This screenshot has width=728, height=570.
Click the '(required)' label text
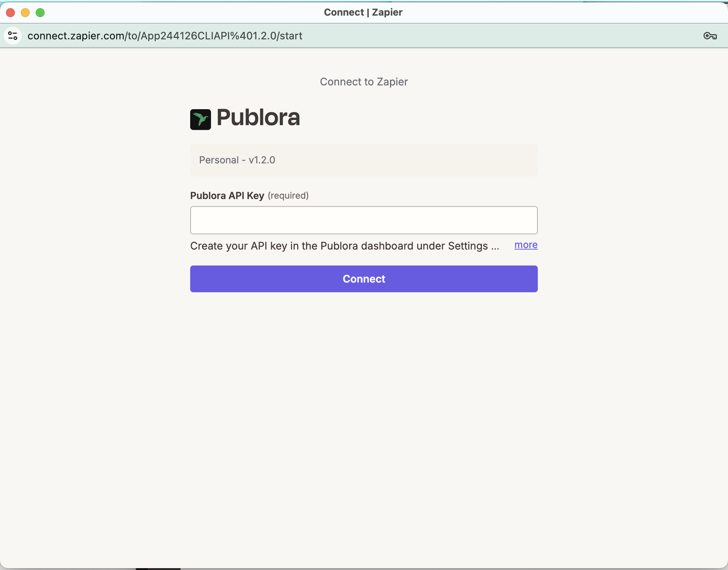tap(288, 196)
